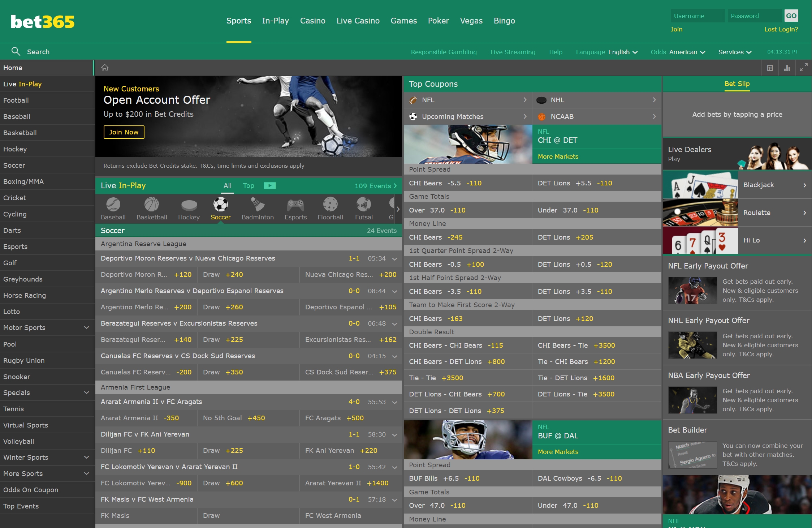The width and height of the screenshot is (812, 528).
Task: Select the Basketball in-play sport icon
Action: [152, 205]
